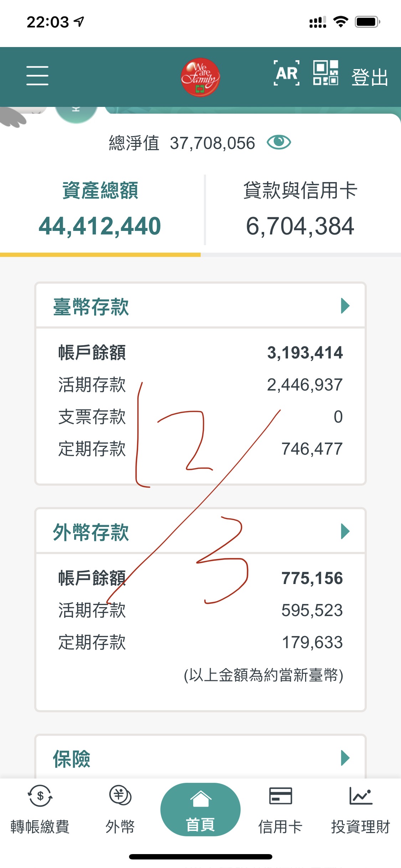Tap the We are Family logo
401x868 pixels.
click(x=200, y=77)
